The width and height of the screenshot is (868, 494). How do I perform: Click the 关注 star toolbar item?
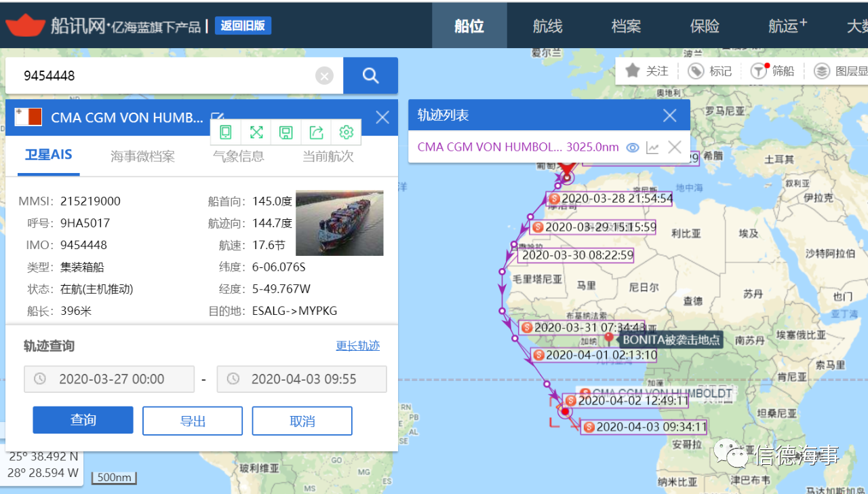(647, 71)
